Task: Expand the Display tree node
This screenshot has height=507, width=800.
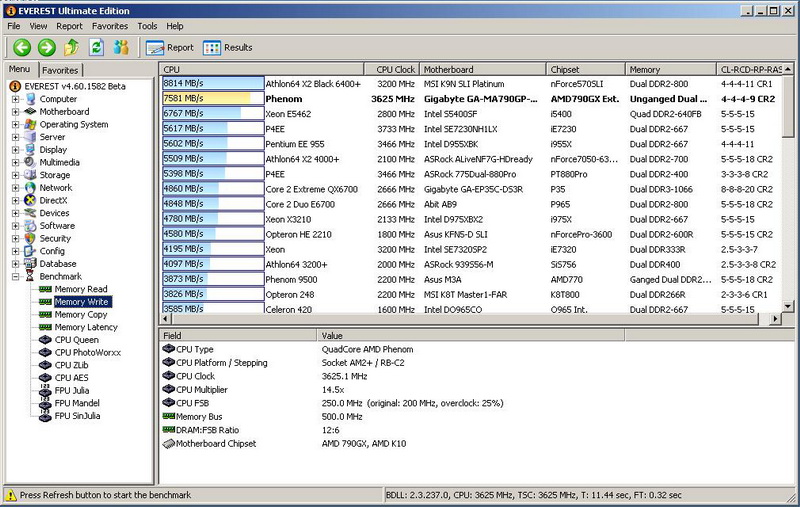Action: pos(15,149)
